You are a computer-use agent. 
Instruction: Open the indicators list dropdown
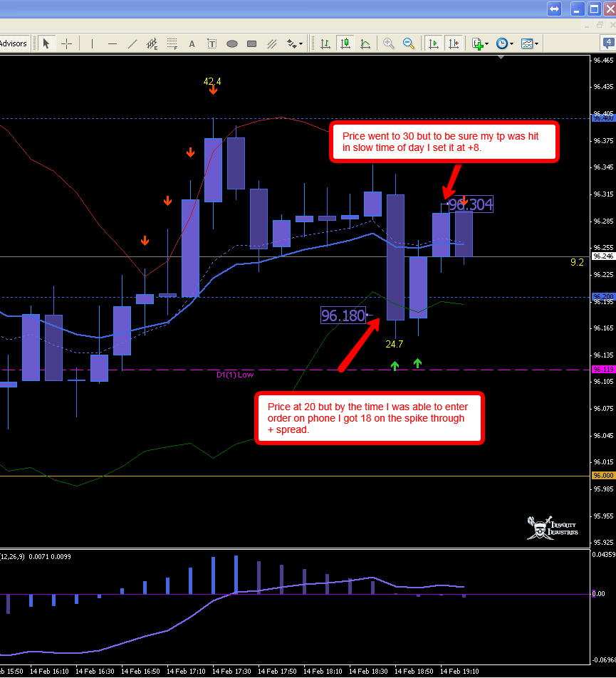480,43
